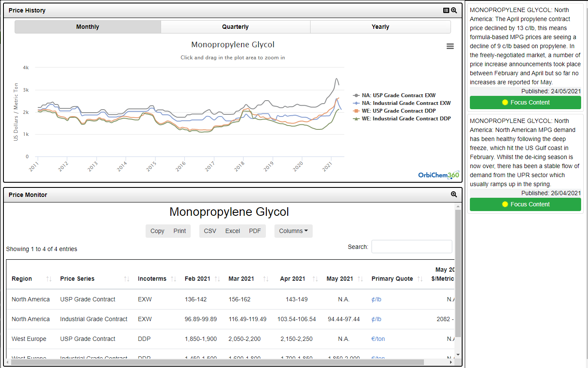Toggle WE: Industrial Grade Contract DDP series

(x=402, y=119)
